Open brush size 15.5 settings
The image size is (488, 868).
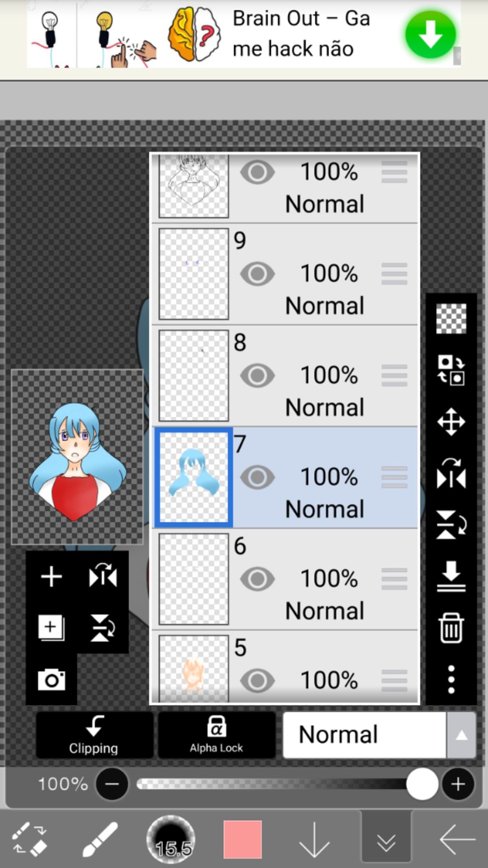coord(171,839)
